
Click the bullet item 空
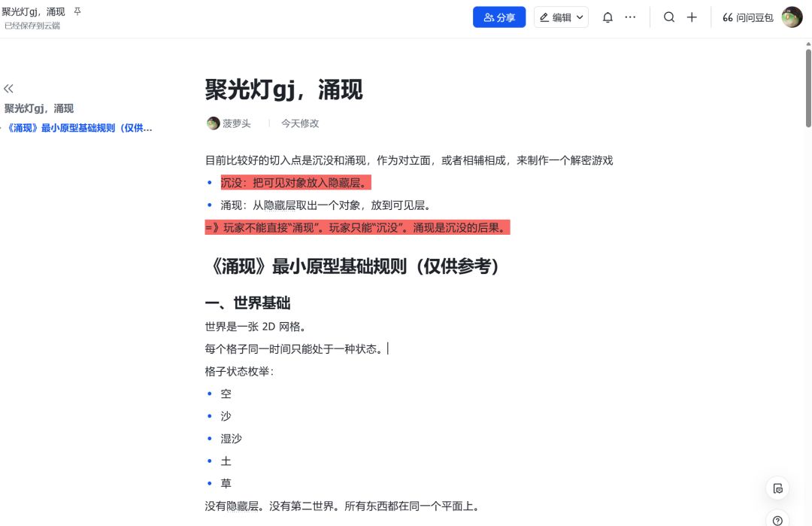coord(226,394)
